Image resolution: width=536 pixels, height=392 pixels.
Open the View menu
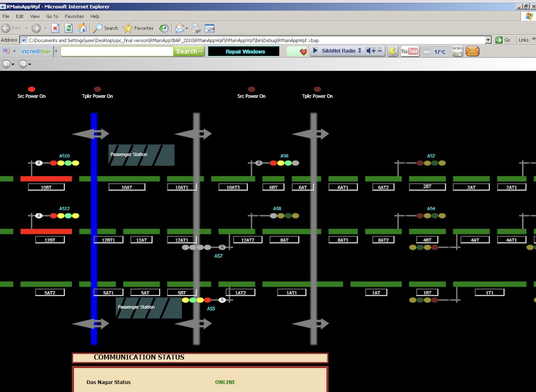pyautogui.click(x=35, y=16)
